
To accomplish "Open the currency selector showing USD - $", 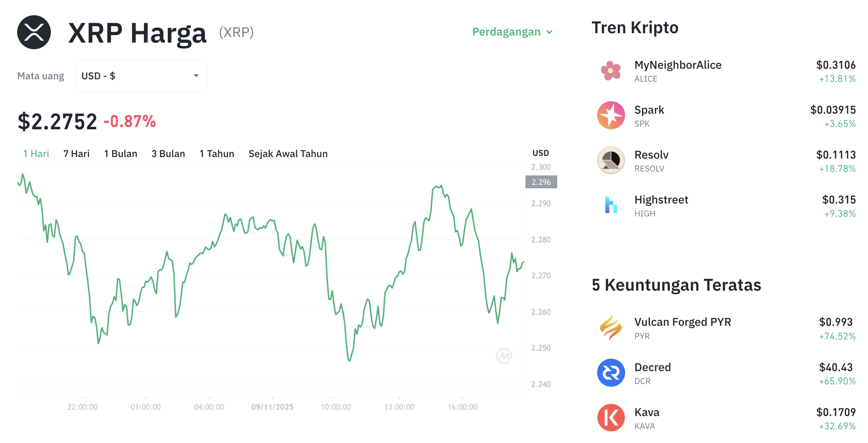I will tap(141, 75).
